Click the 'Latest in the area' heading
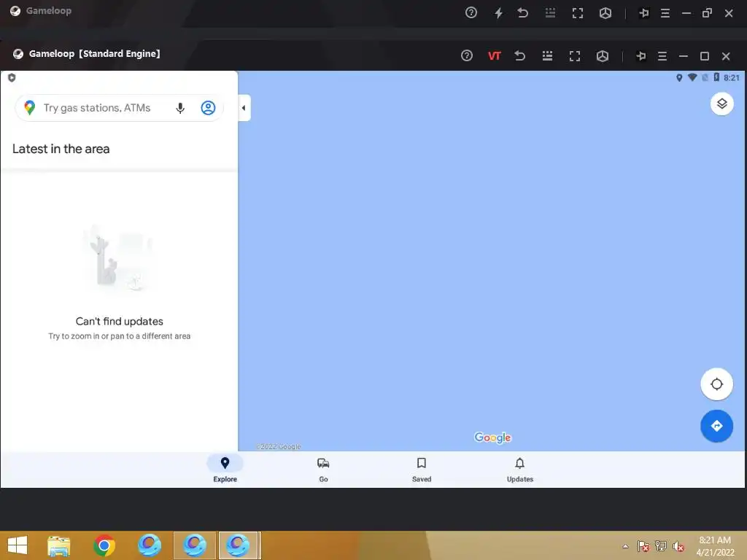The width and height of the screenshot is (747, 560). pos(61,149)
